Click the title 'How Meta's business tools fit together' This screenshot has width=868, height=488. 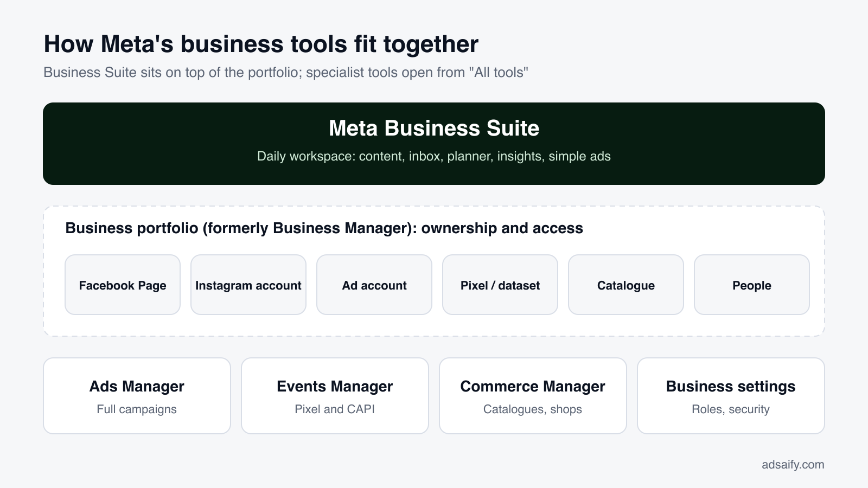coord(261,44)
